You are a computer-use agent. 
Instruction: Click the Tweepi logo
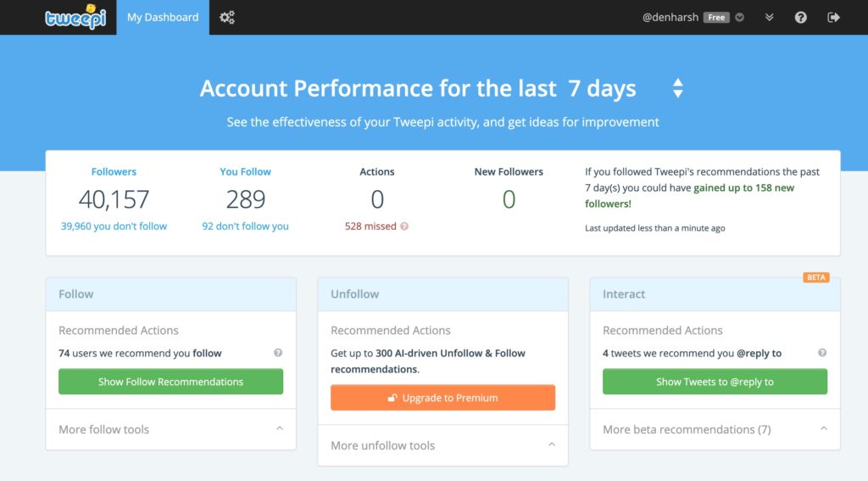(x=75, y=17)
